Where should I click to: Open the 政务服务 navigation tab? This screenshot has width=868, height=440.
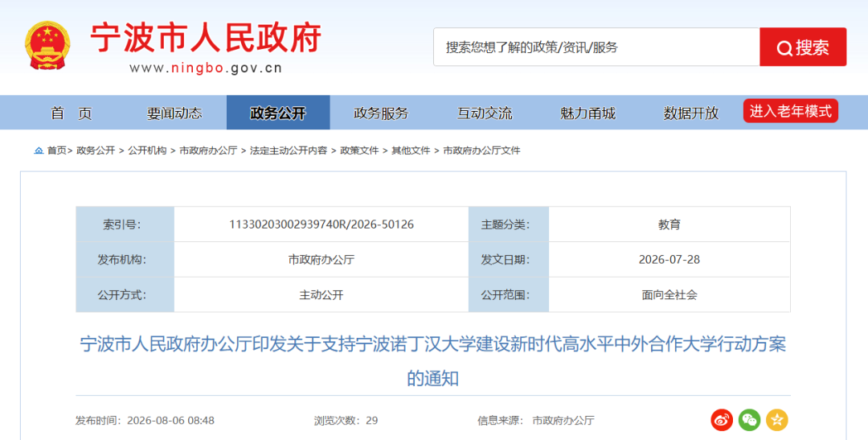[x=381, y=113]
